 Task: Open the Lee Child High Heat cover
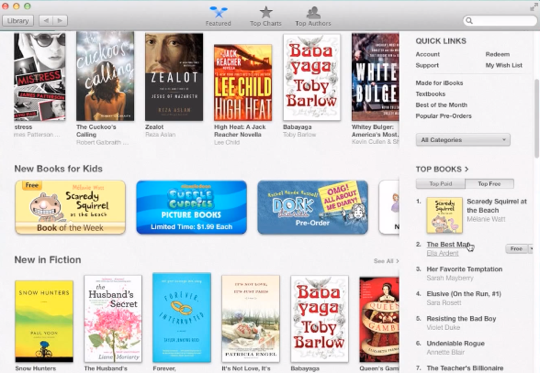point(243,83)
